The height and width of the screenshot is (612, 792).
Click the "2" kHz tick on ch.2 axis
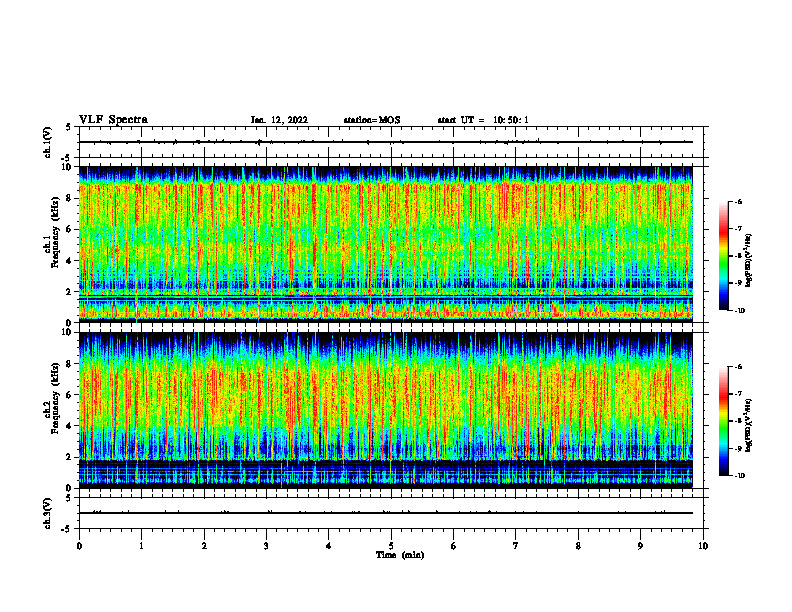click(69, 457)
